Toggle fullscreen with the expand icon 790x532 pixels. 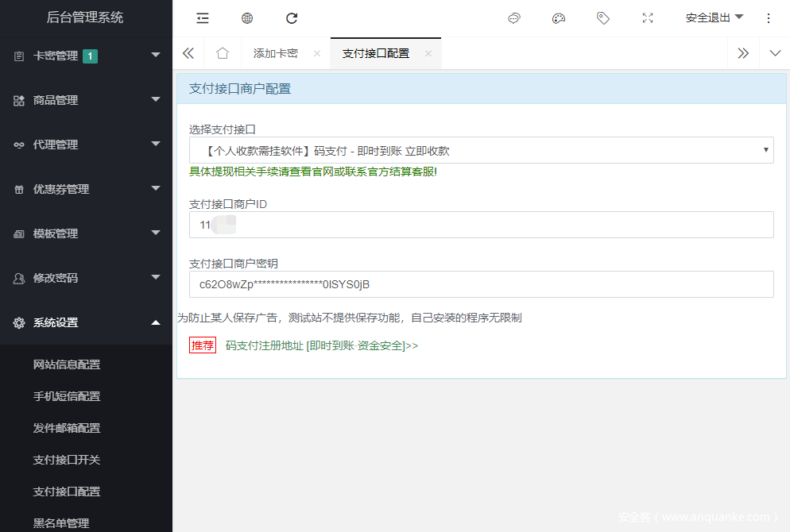click(648, 18)
